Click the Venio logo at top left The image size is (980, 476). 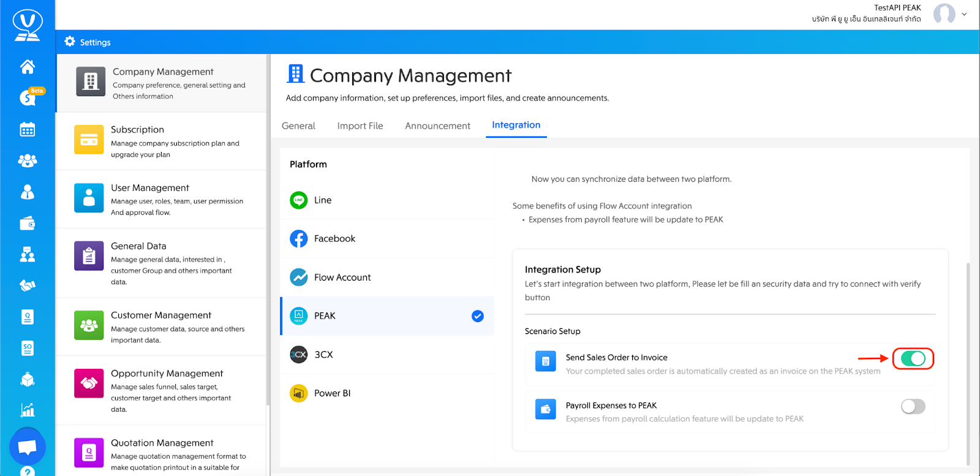tap(28, 26)
